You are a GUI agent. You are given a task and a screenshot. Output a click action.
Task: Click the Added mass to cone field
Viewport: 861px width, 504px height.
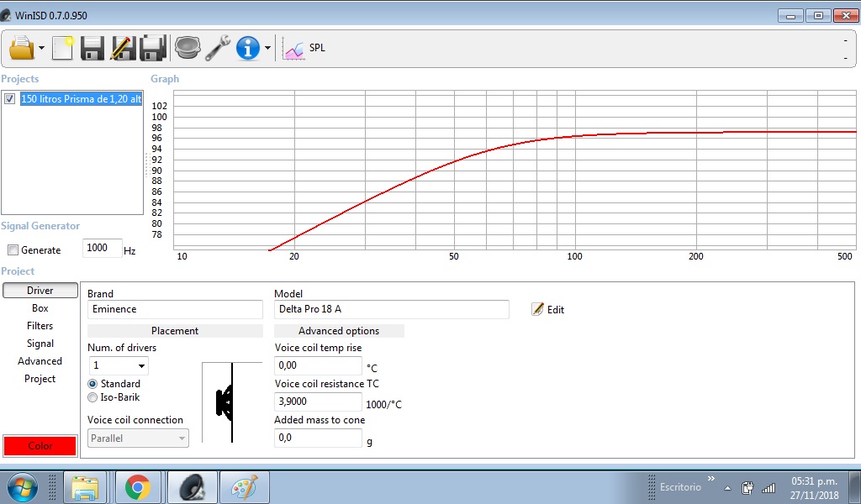(318, 438)
